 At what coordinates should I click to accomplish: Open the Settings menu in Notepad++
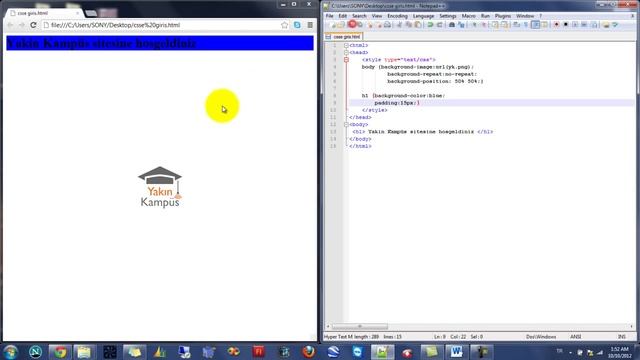(448, 16)
